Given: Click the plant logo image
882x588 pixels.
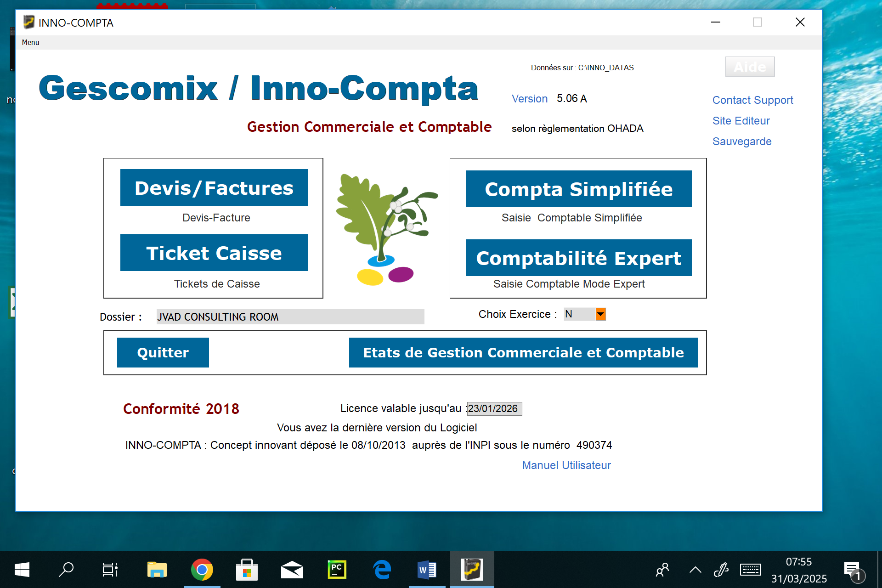Looking at the screenshot, I should (385, 228).
